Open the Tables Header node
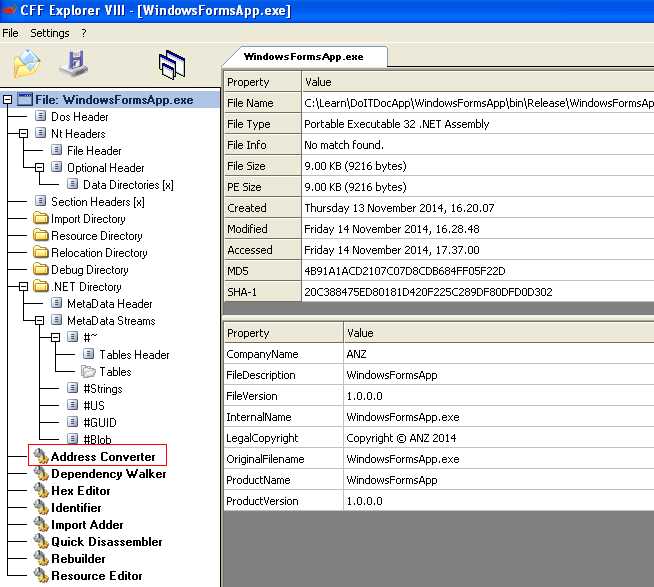Screen dimensions: 654x587 (x=134, y=355)
